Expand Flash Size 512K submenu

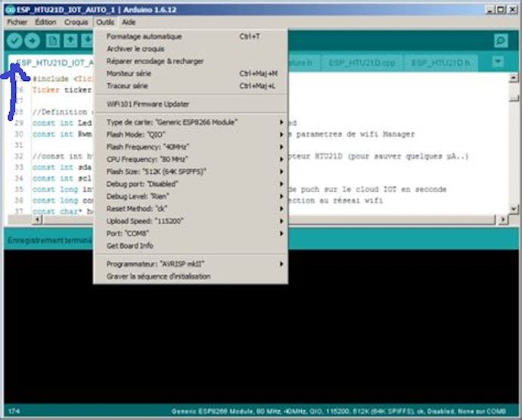pyautogui.click(x=191, y=172)
